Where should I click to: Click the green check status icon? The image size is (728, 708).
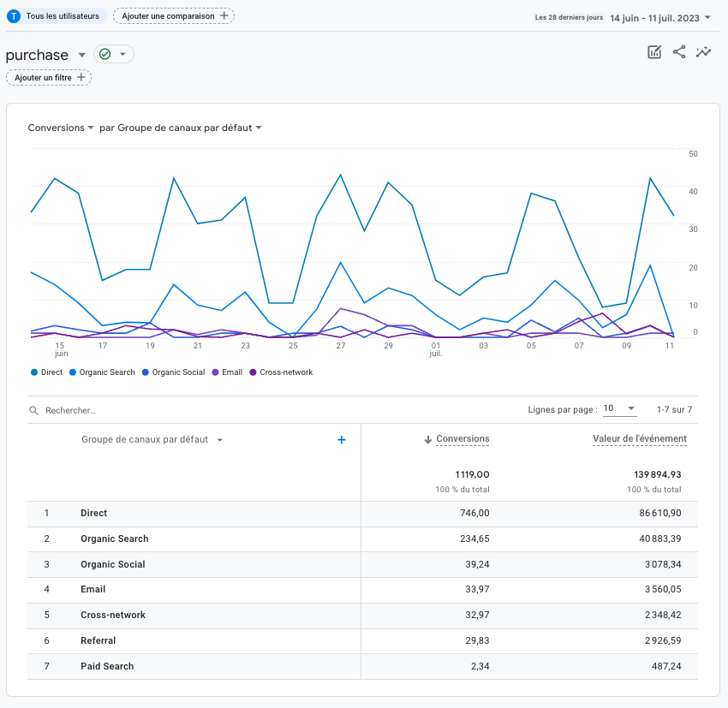point(104,54)
